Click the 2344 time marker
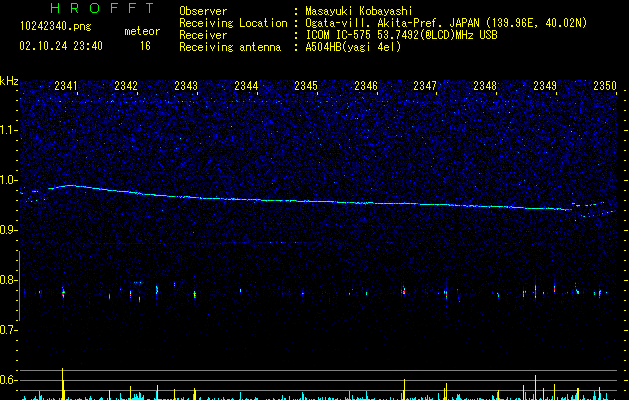 pyautogui.click(x=246, y=85)
